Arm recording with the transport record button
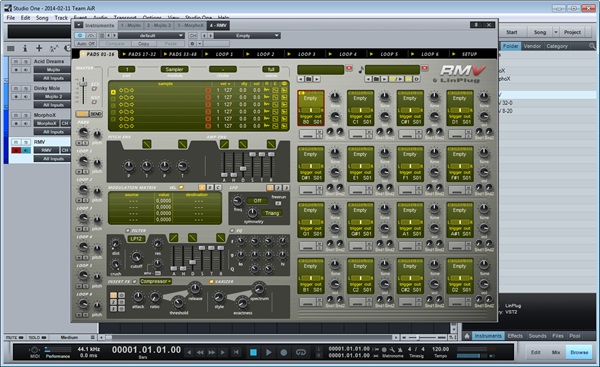600x367 pixels. [x=284, y=352]
